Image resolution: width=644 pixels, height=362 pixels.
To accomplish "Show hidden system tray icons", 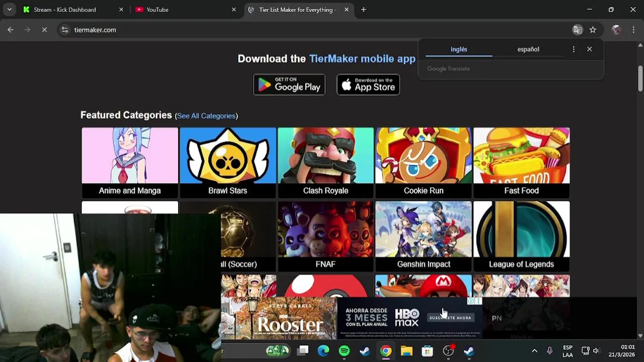I will (x=534, y=351).
